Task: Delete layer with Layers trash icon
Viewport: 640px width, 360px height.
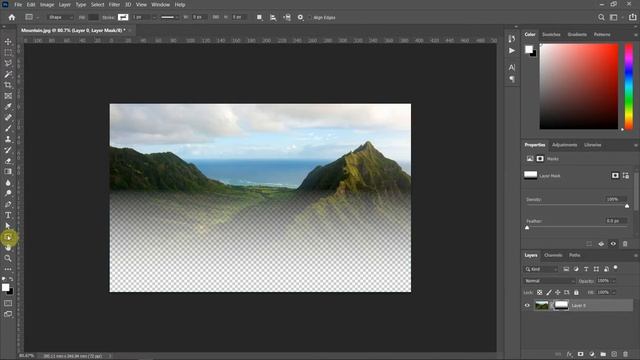Action: 625,354
